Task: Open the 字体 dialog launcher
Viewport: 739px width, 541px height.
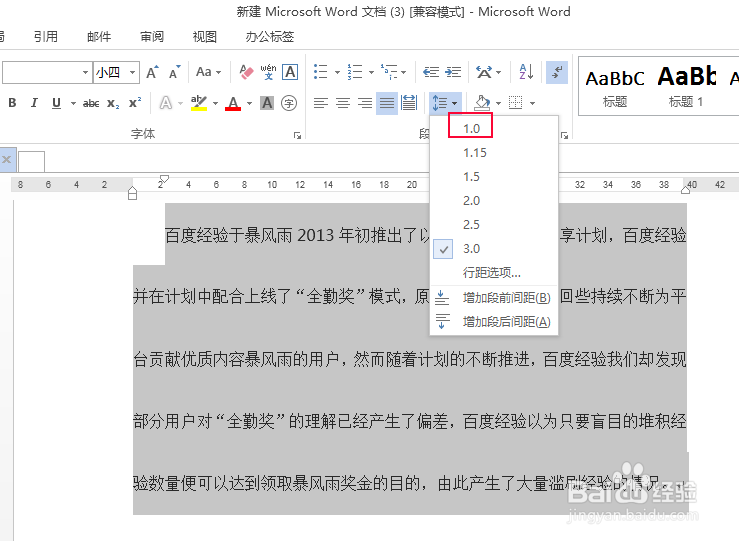Action: (297, 136)
